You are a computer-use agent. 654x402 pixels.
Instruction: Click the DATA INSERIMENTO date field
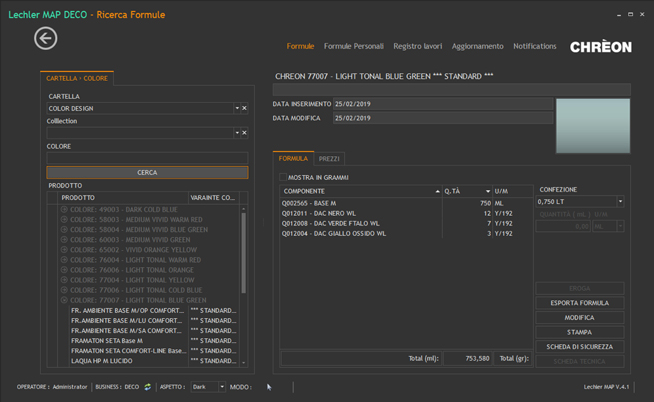tap(443, 104)
